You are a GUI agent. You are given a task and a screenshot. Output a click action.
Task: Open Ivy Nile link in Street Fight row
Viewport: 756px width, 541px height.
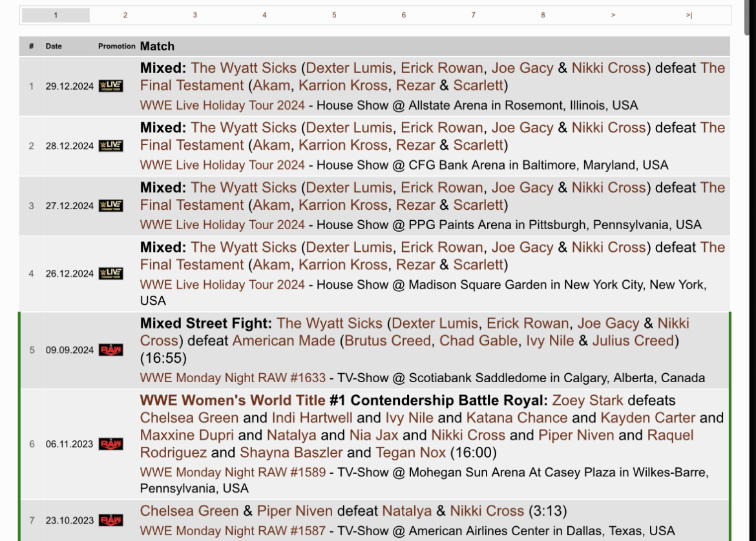(550, 341)
